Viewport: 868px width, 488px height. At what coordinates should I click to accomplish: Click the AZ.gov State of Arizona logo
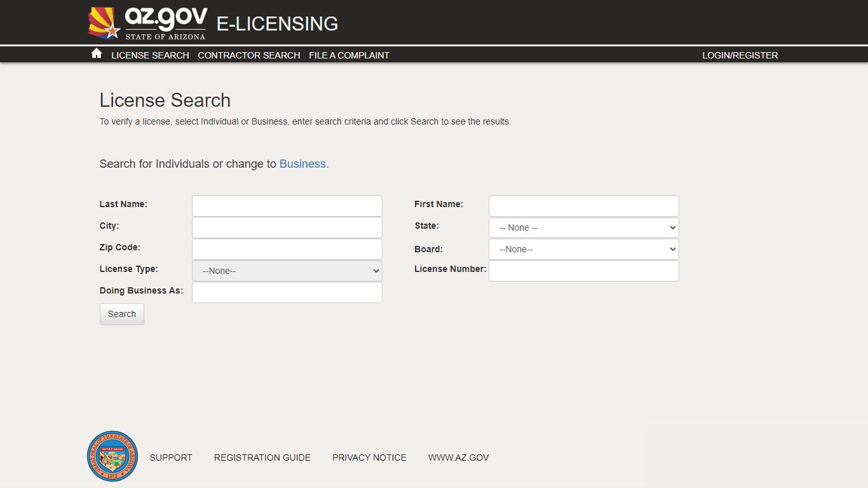(x=147, y=24)
